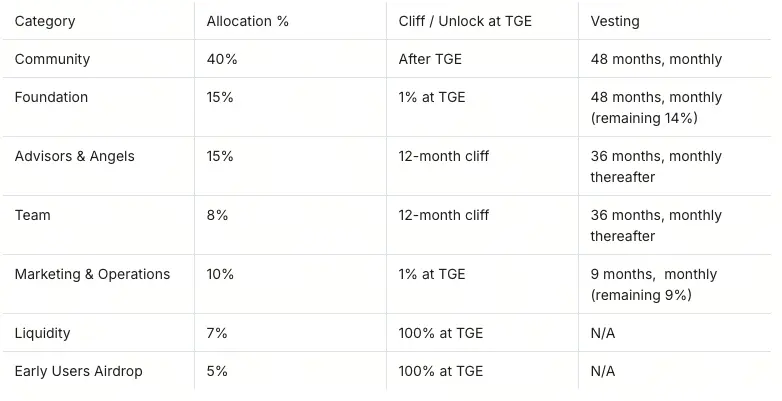Click the 8% Team allocation cell
The image size is (782, 401).
(x=217, y=215)
